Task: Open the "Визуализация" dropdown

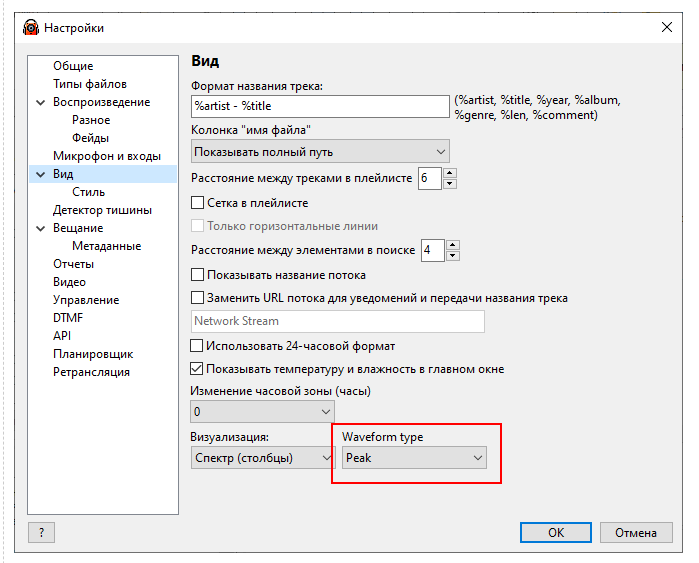Action: [x=263, y=457]
